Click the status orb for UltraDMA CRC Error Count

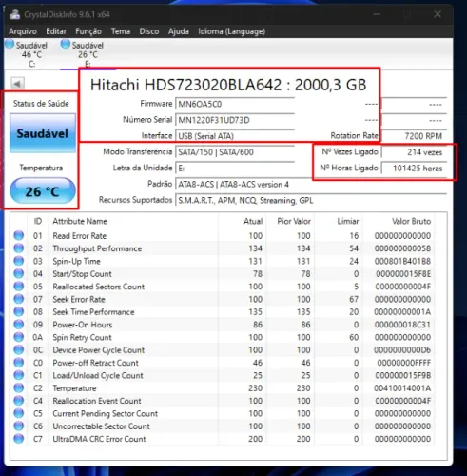(19, 439)
